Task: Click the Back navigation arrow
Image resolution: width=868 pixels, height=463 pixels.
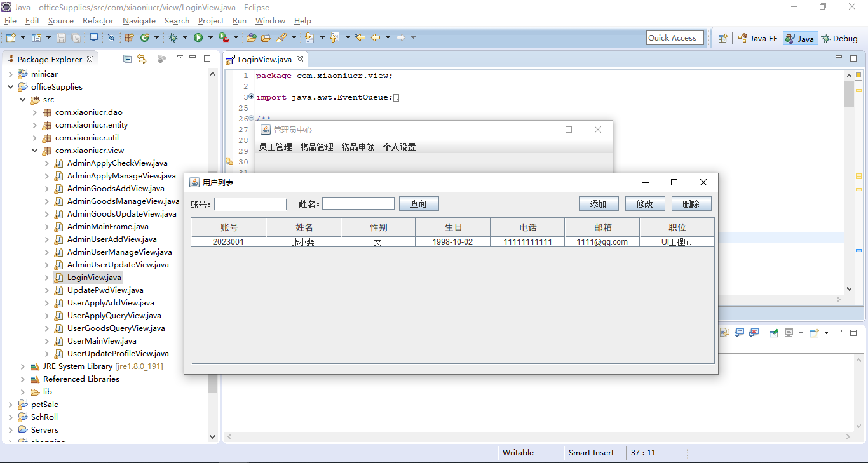Action: coord(376,37)
